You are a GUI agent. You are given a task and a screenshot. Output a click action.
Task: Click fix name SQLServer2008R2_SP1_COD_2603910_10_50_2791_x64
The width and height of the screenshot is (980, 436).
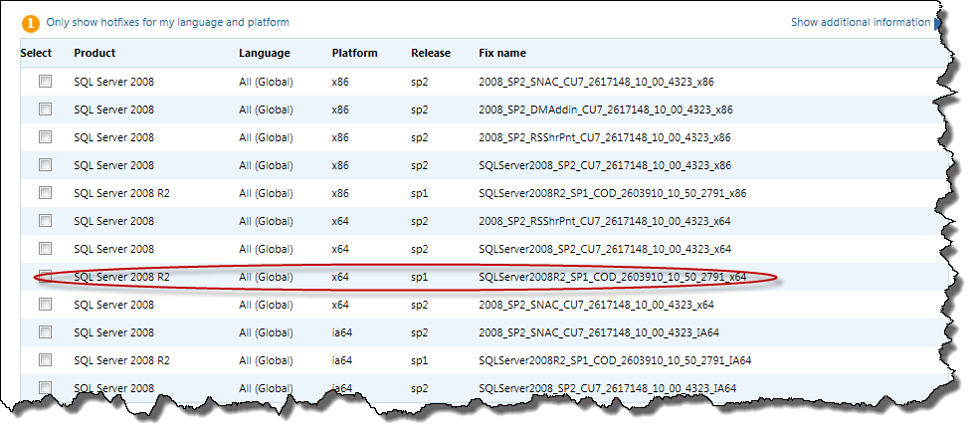coord(613,277)
